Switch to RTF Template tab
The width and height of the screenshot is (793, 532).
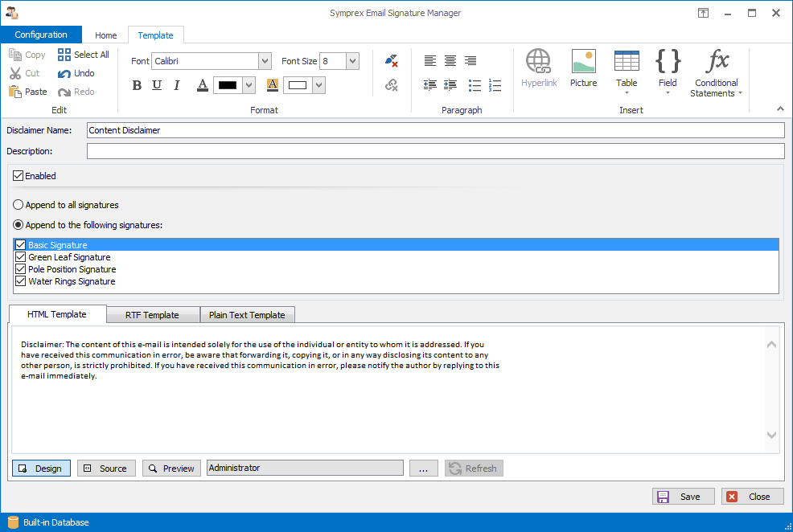coord(152,315)
